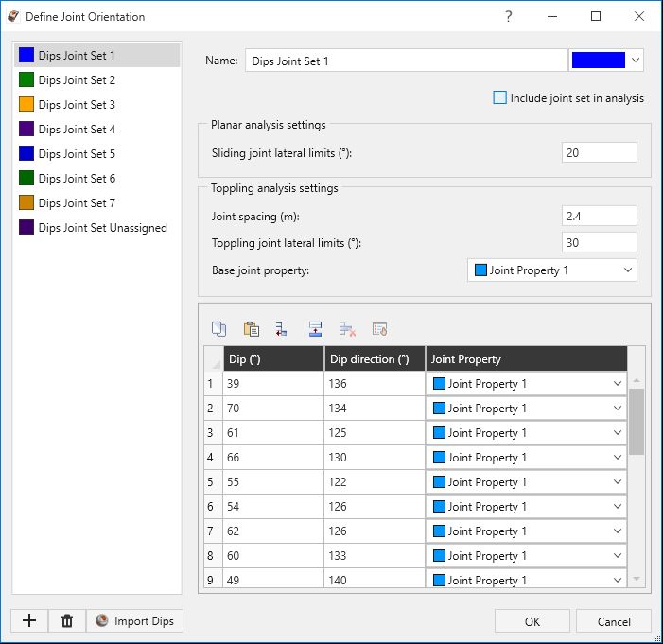Screen dimensions: 663x644
Task: Open Joint Property dropdown in row 5
Action: pos(526,481)
